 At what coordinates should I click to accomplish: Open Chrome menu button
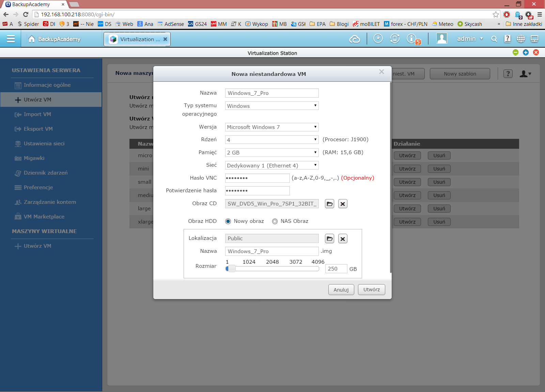(x=540, y=14)
